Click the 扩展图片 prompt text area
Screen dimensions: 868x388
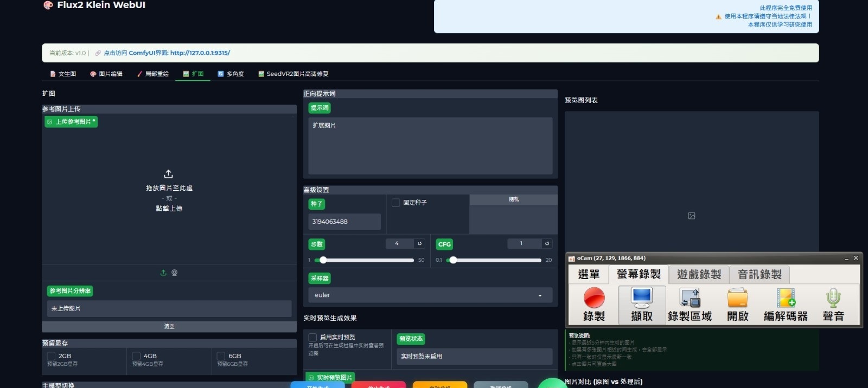pyautogui.click(x=430, y=146)
